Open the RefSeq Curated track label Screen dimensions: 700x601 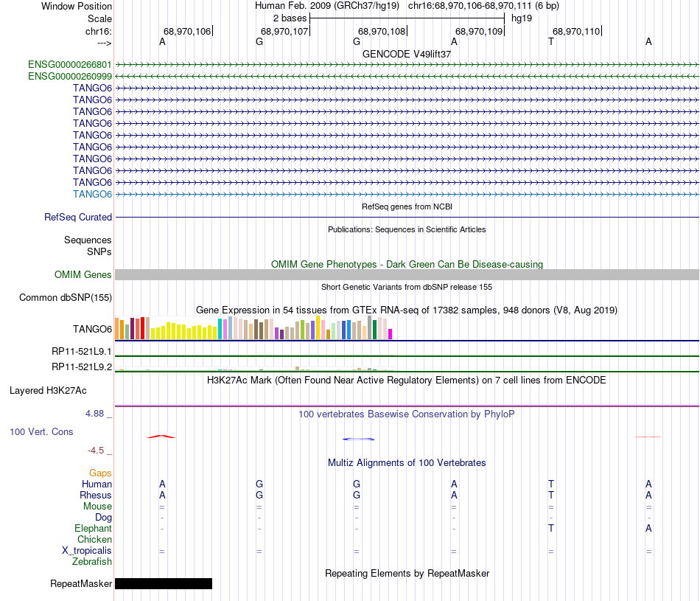(x=78, y=217)
